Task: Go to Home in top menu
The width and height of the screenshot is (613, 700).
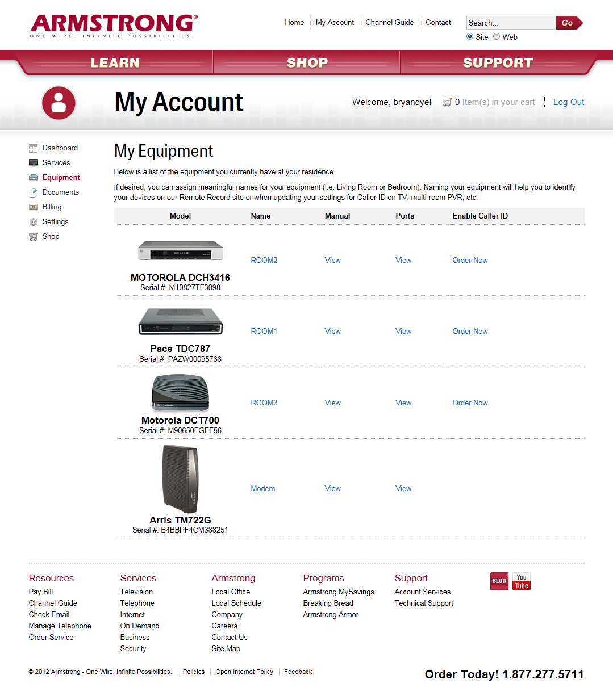Action: pyautogui.click(x=294, y=23)
